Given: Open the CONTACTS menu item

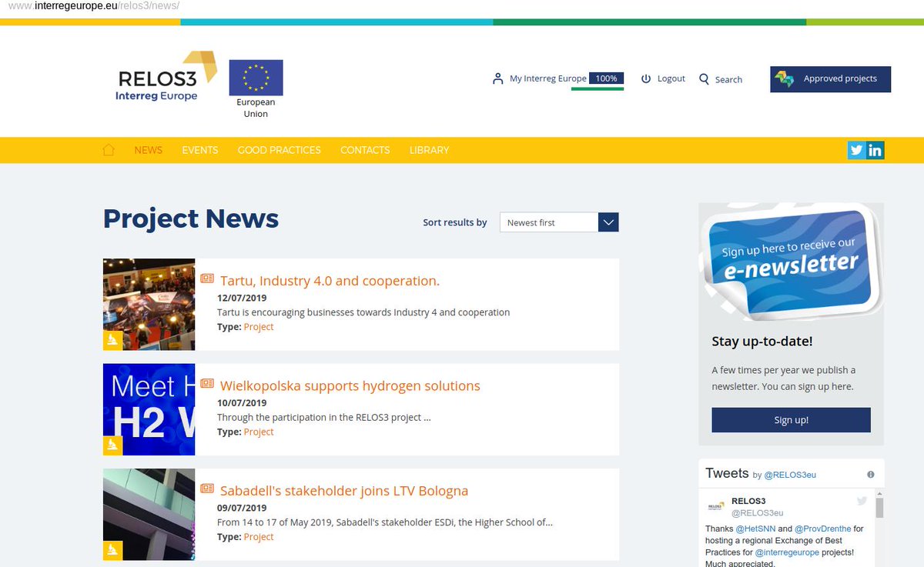Looking at the screenshot, I should 365,150.
